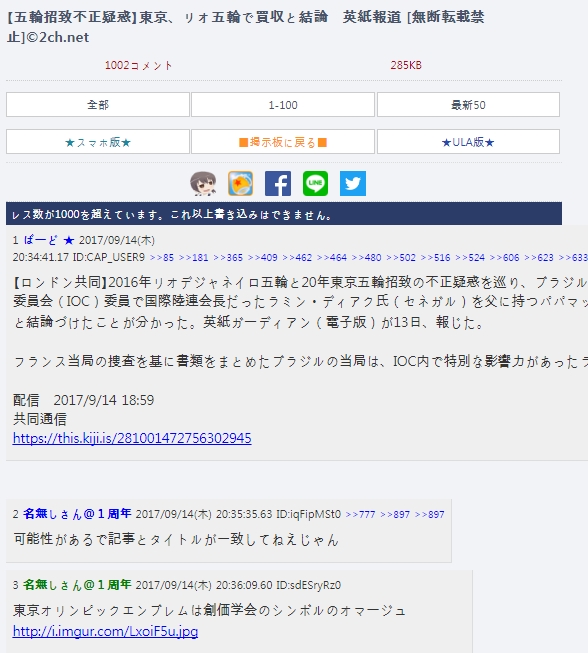Switch to ★スマホ版★ smartphone version
The image size is (588, 653).
click(98, 142)
